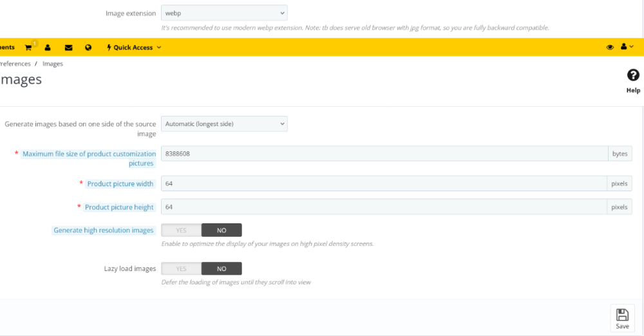Focus the Product picture width field
The width and height of the screenshot is (644, 336).
pos(383,183)
